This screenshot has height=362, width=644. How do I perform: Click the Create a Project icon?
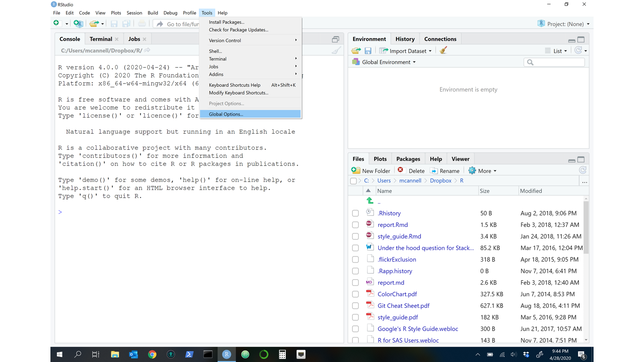point(78,24)
